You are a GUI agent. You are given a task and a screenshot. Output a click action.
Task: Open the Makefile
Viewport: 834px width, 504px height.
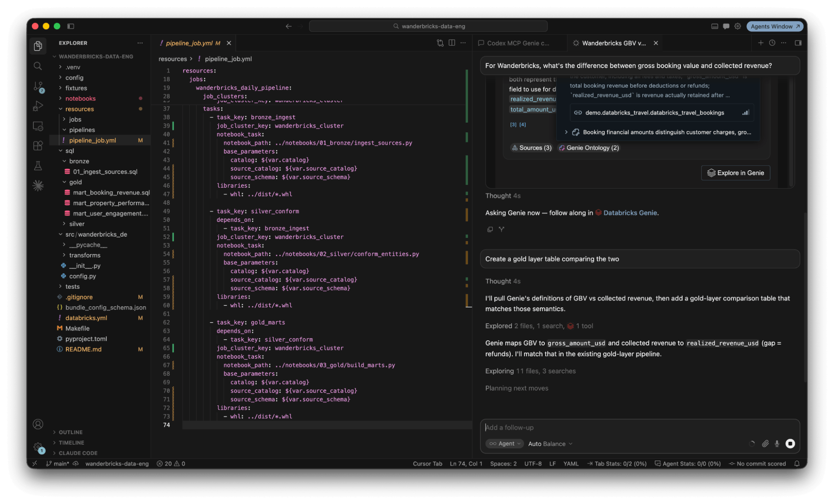coord(77,328)
